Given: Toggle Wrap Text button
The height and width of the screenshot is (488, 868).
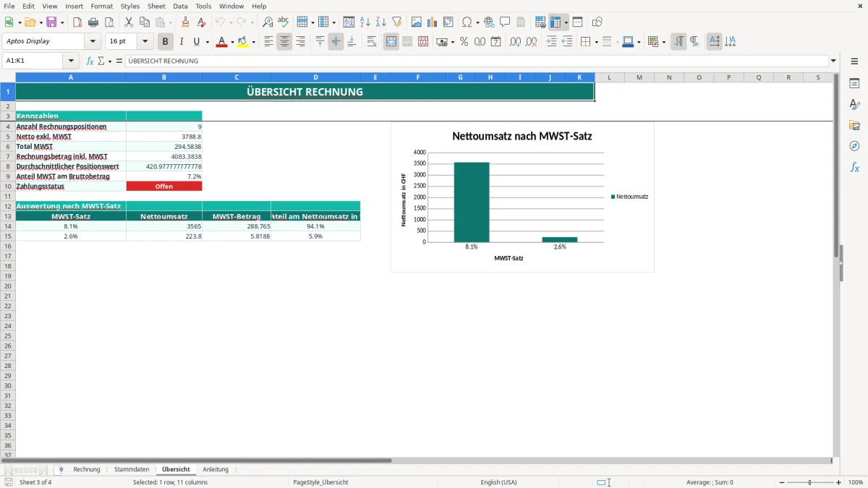Looking at the screenshot, I should click(x=372, y=42).
